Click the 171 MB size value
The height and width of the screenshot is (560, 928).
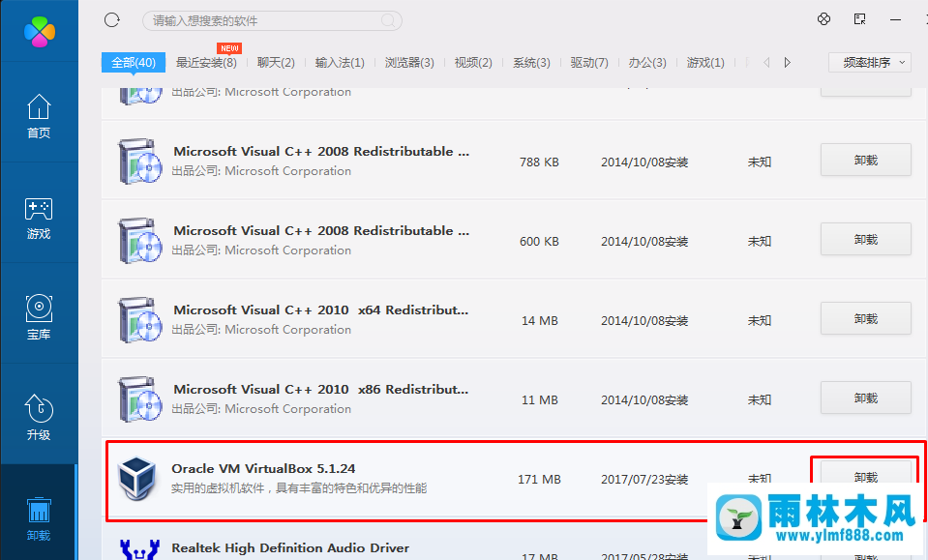click(539, 479)
